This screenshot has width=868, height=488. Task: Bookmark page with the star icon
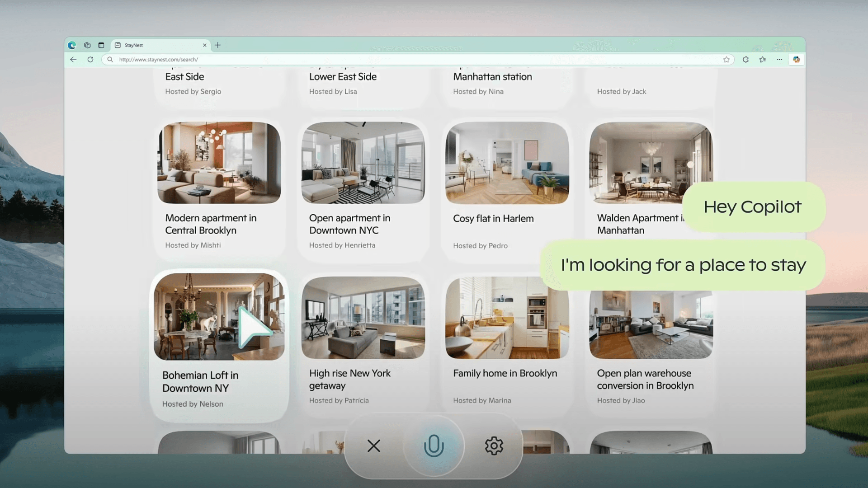pyautogui.click(x=726, y=59)
